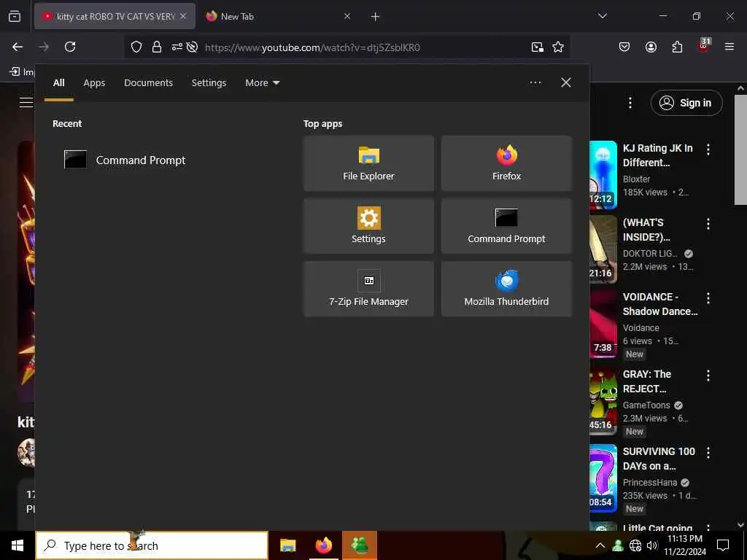Image resolution: width=747 pixels, height=560 pixels.
Task: Open the notification action center
Action: [x=723, y=545]
